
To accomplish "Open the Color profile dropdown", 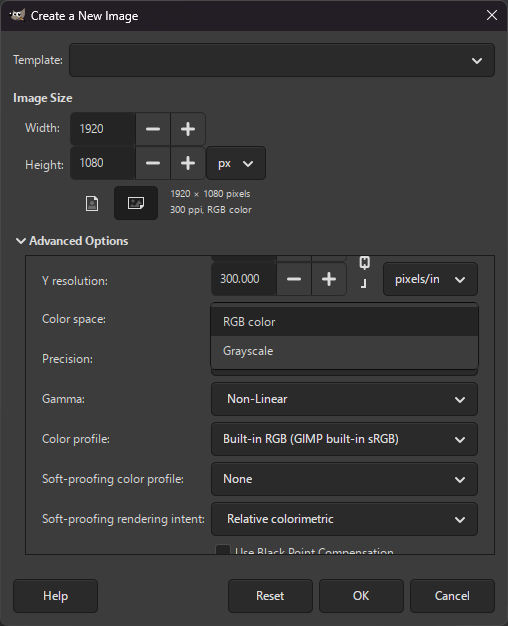I will tap(344, 439).
